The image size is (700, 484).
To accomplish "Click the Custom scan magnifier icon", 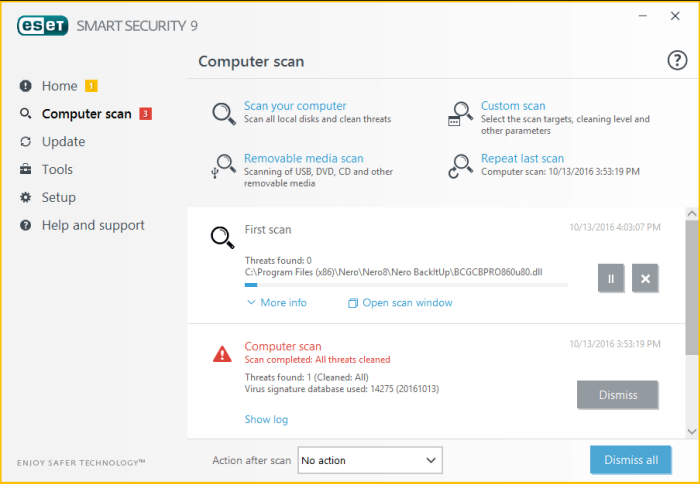I will pyautogui.click(x=460, y=115).
